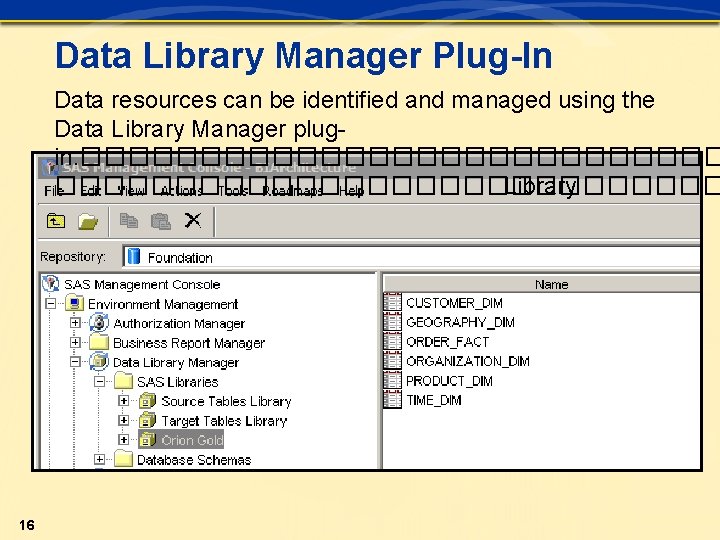Viewport: 720px width, 540px height.
Task: Open the Roadmaps menu
Action: pos(292,190)
